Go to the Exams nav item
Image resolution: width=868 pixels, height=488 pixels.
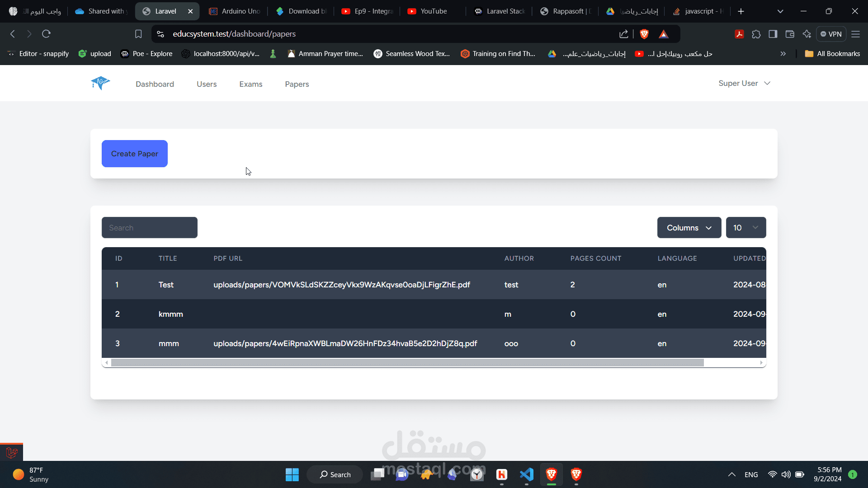250,84
